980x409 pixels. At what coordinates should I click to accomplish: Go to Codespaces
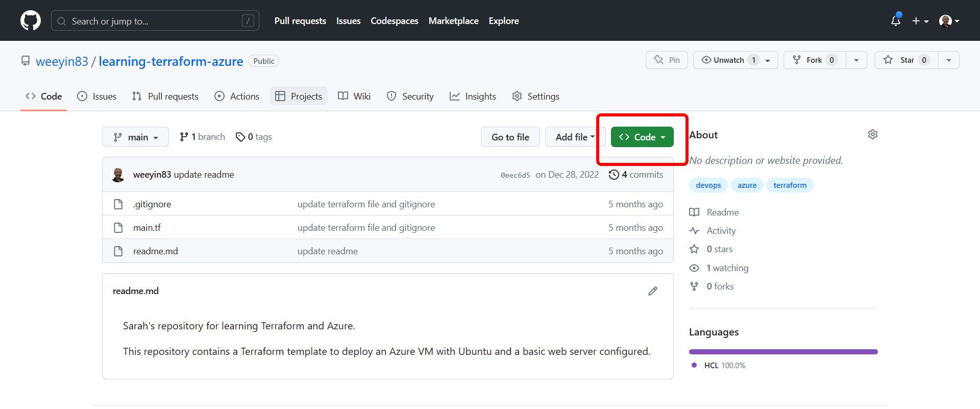pos(395,21)
